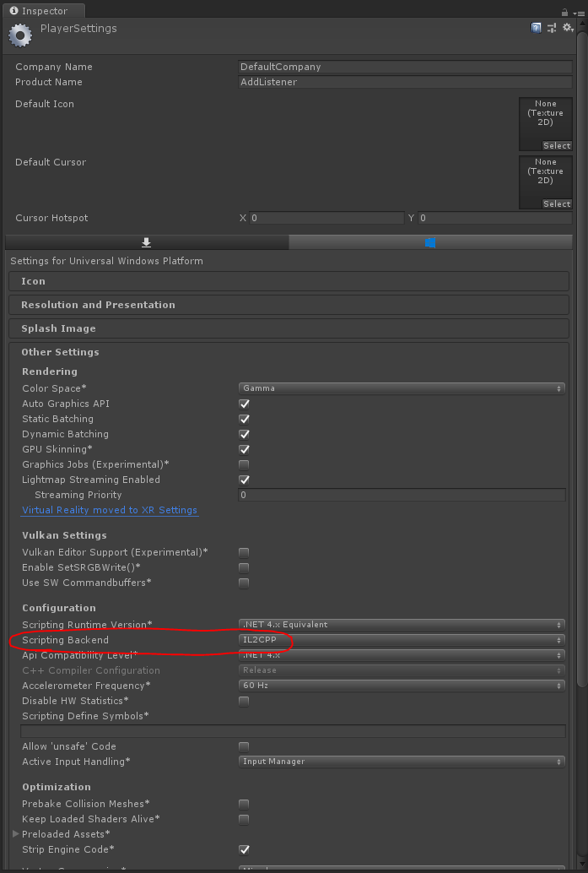This screenshot has height=873, width=588.
Task: Click the presets icon in the Inspector header
Action: coord(552,28)
